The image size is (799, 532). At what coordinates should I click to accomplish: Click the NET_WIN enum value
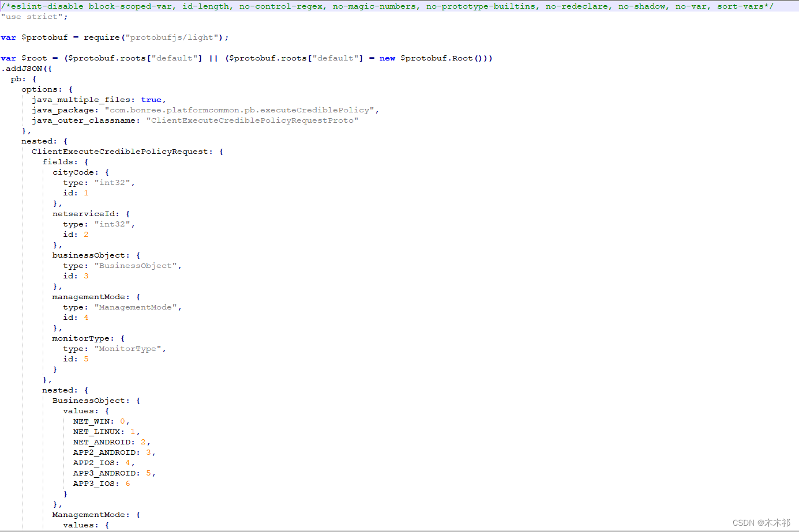[92, 421]
